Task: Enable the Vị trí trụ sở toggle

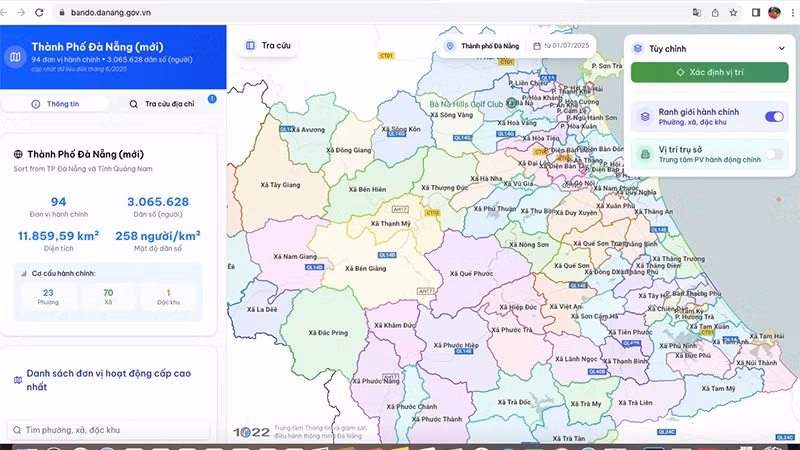Action: [x=774, y=154]
